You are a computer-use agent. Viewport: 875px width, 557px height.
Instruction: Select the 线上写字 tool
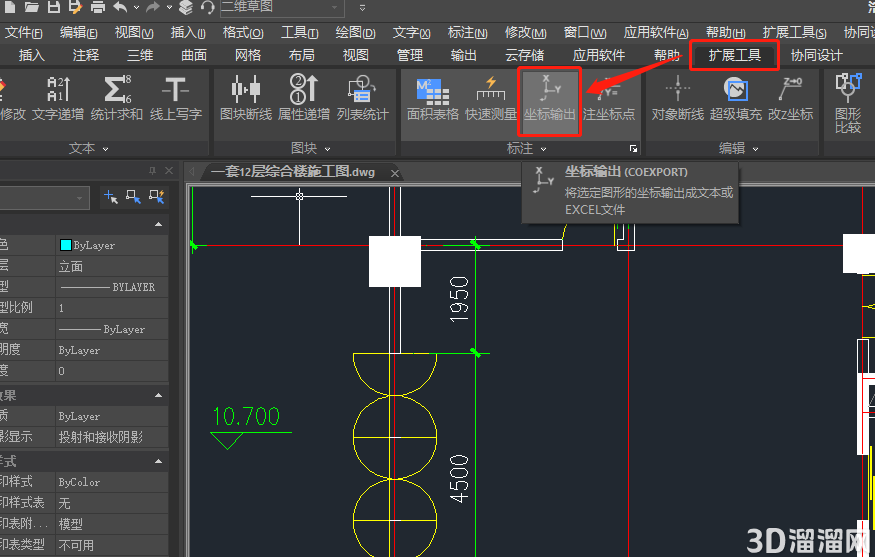click(x=176, y=99)
